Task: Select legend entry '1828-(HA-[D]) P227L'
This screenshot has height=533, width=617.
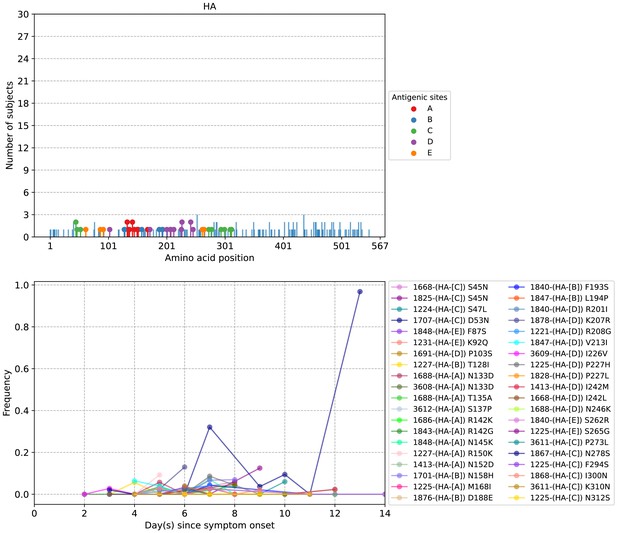Action: pyautogui.click(x=559, y=376)
